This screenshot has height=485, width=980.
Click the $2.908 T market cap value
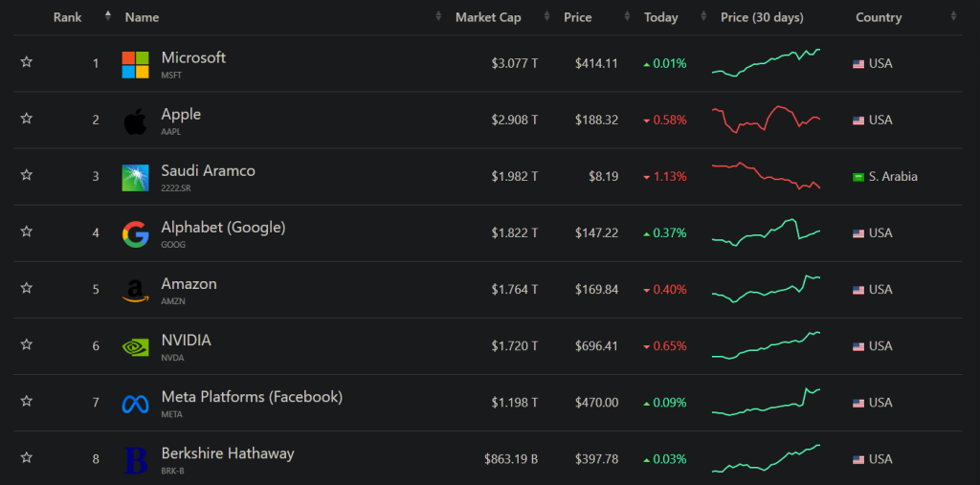point(514,120)
